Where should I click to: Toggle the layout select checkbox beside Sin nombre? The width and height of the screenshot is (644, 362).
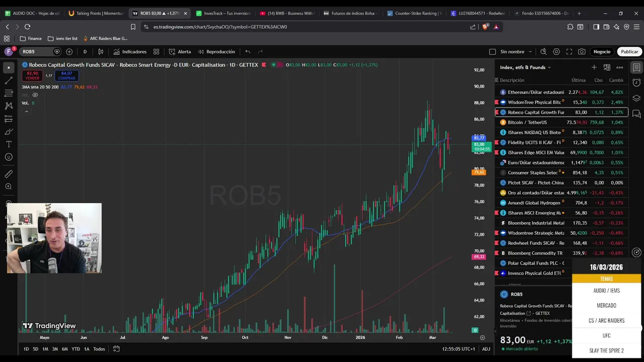coord(493,52)
